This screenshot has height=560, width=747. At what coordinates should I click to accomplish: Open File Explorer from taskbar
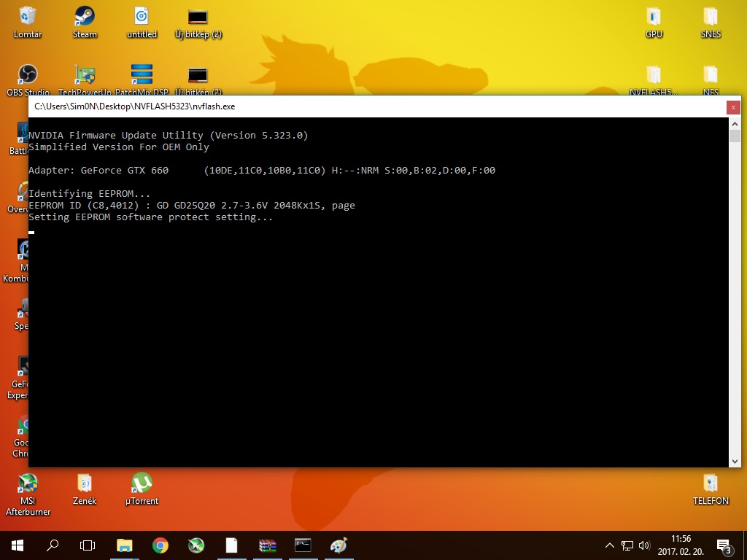point(124,545)
